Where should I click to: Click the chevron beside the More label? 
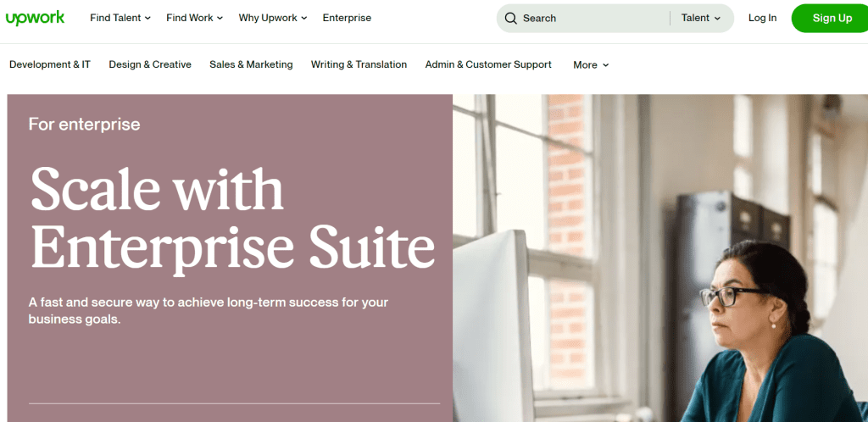pyautogui.click(x=605, y=65)
